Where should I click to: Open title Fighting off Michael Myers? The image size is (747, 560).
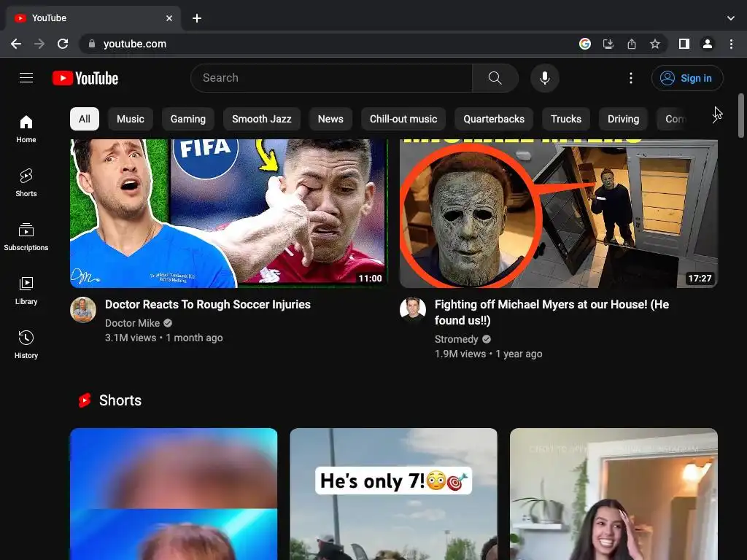coord(551,312)
